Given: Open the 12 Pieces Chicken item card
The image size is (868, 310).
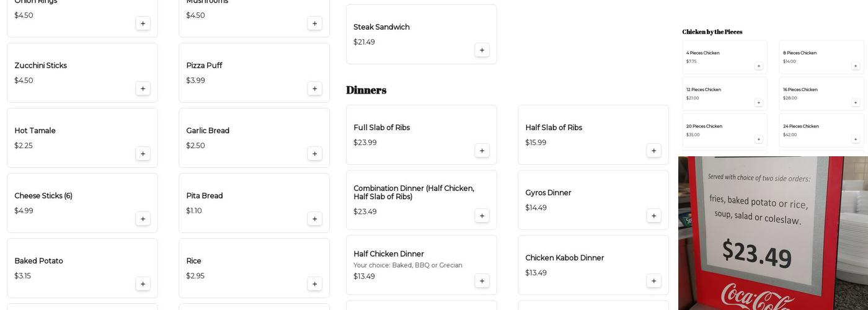Looking at the screenshot, I should click(x=724, y=93).
